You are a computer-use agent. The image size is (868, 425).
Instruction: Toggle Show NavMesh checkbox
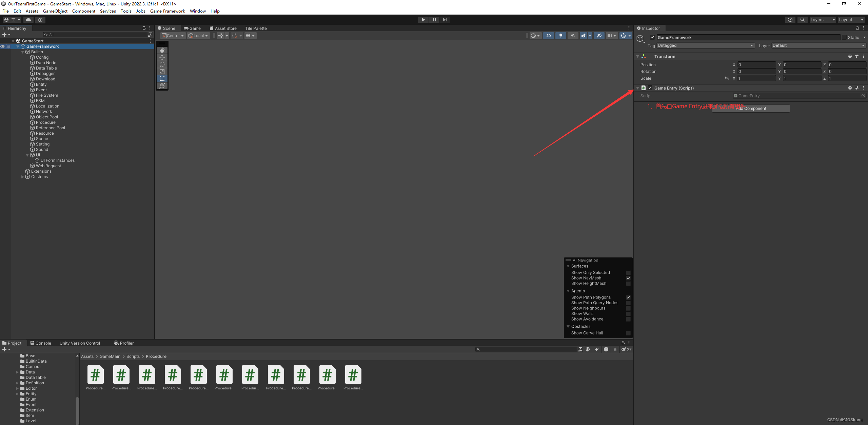628,278
